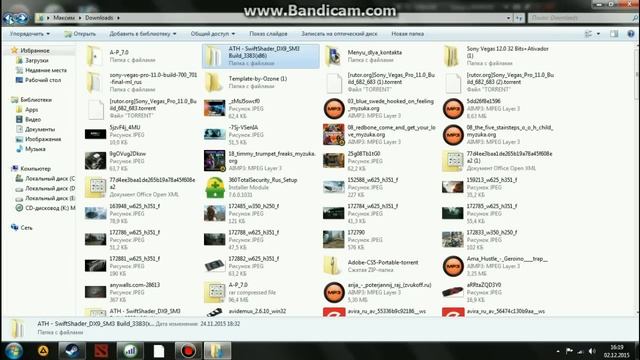
Task: Select anja_-_poterjannij_raj MP3 file icon
Action: tap(334, 292)
